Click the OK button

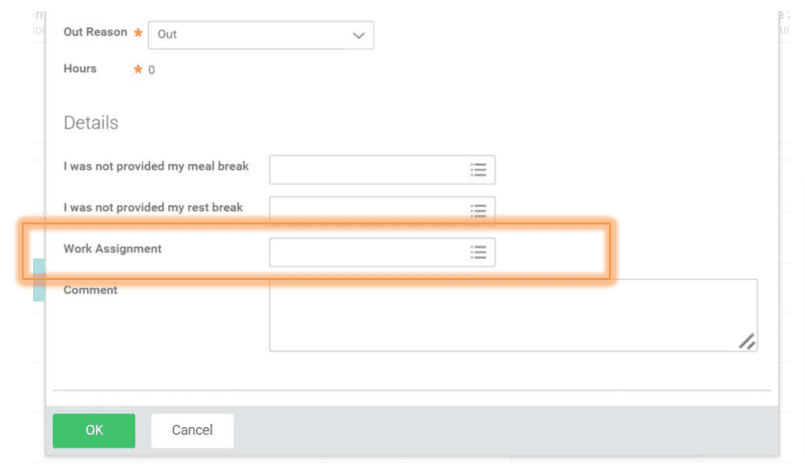point(94,430)
